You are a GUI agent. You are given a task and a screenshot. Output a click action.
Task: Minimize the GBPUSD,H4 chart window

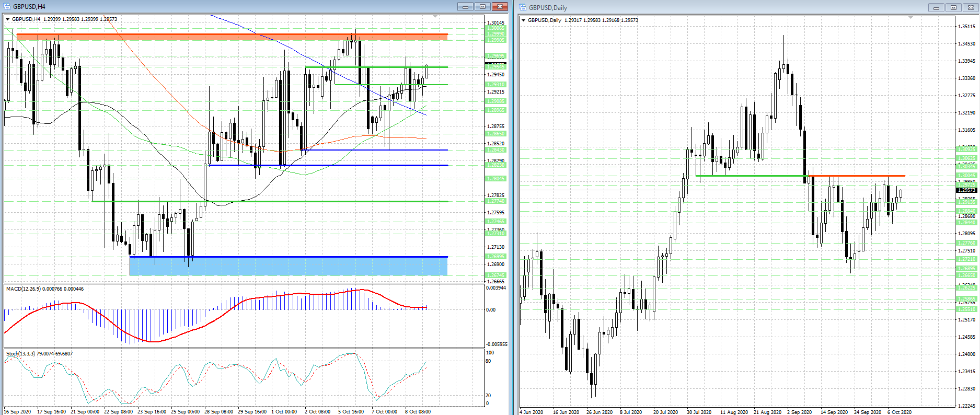[x=465, y=7]
